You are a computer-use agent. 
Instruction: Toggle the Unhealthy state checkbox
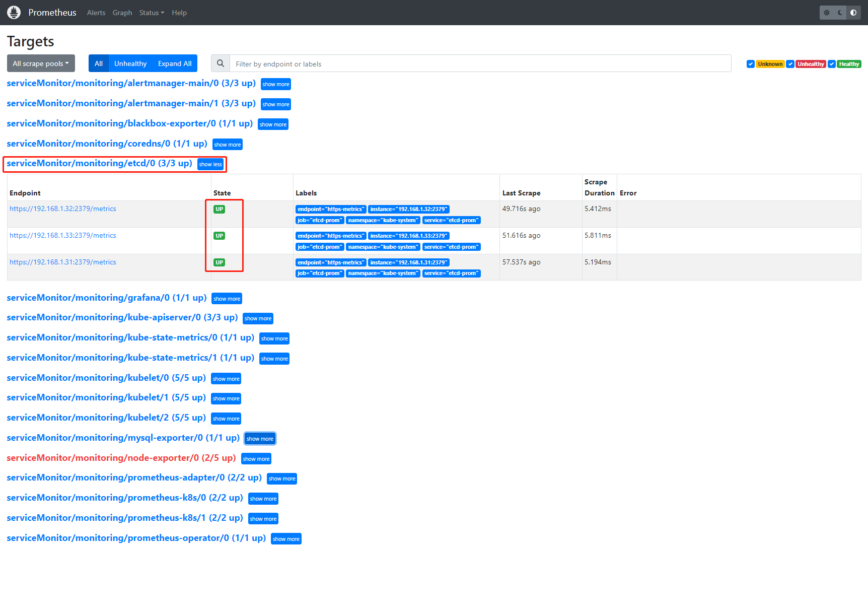(x=790, y=64)
